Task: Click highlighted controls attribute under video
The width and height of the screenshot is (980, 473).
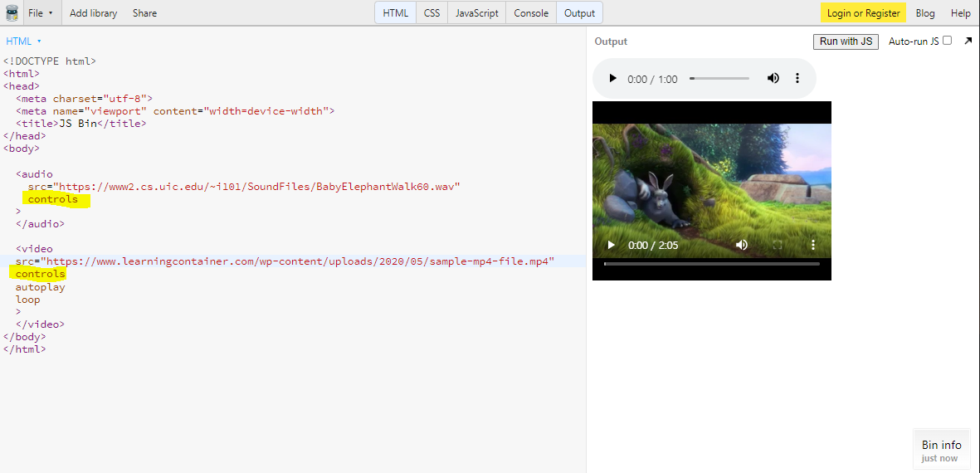Action: coord(41,274)
